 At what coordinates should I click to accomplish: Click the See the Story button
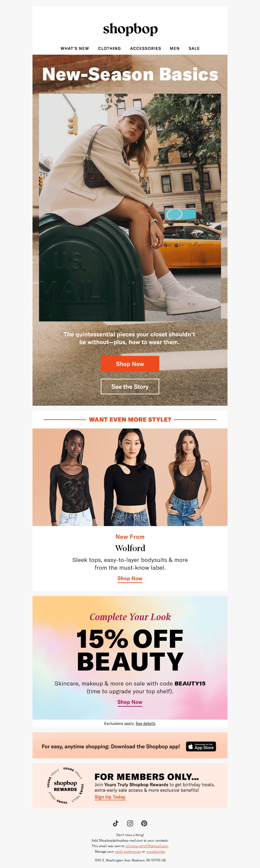click(130, 387)
